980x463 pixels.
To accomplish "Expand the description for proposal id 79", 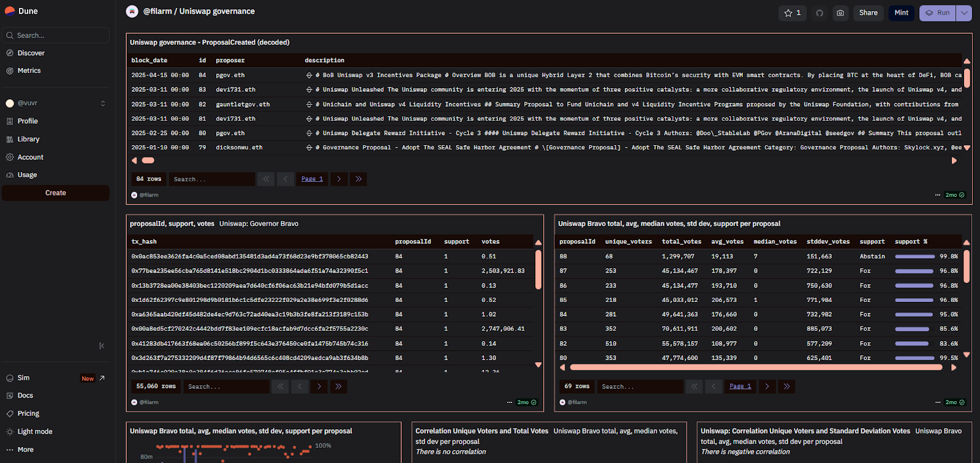I will pos(309,148).
